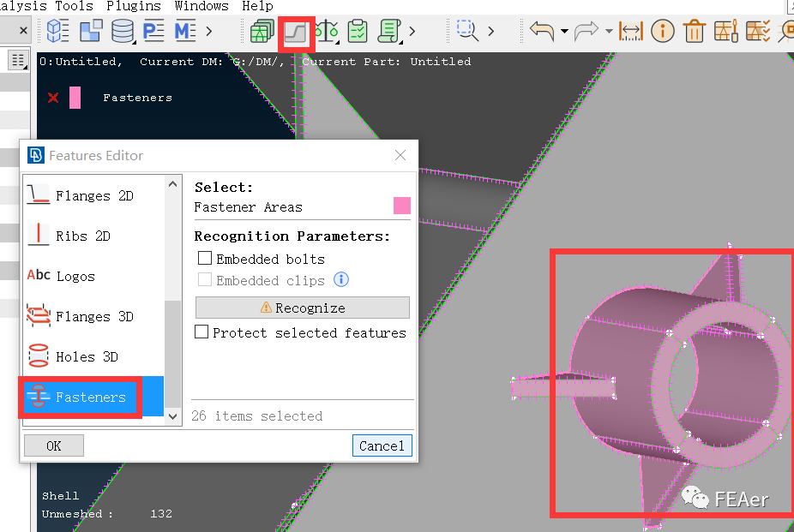Click the feature list scrollbar thumb
This screenshot has height=532, width=794.
pyautogui.click(x=172, y=354)
